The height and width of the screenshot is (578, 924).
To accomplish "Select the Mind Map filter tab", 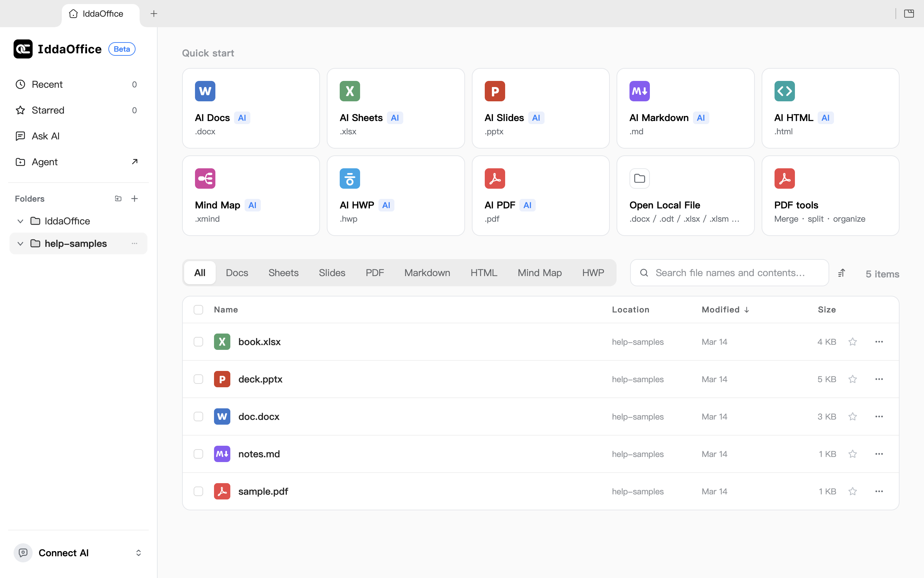I will click(539, 273).
